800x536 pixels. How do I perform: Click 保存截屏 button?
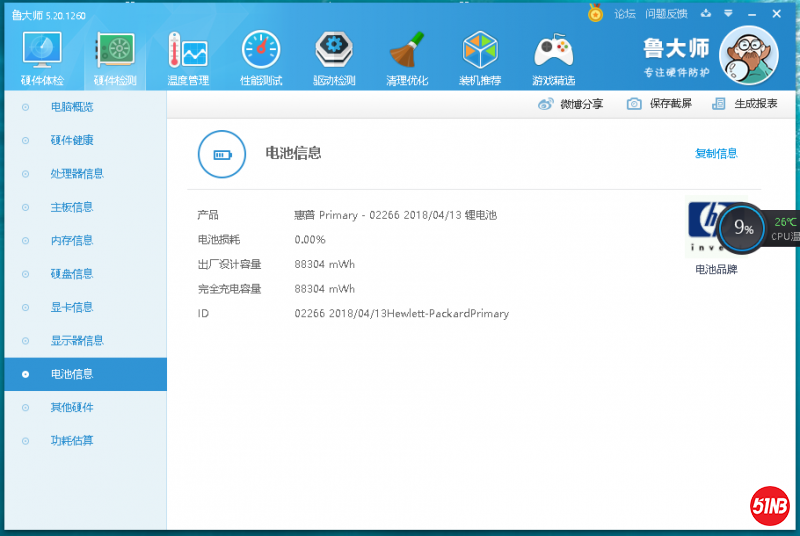coord(660,104)
